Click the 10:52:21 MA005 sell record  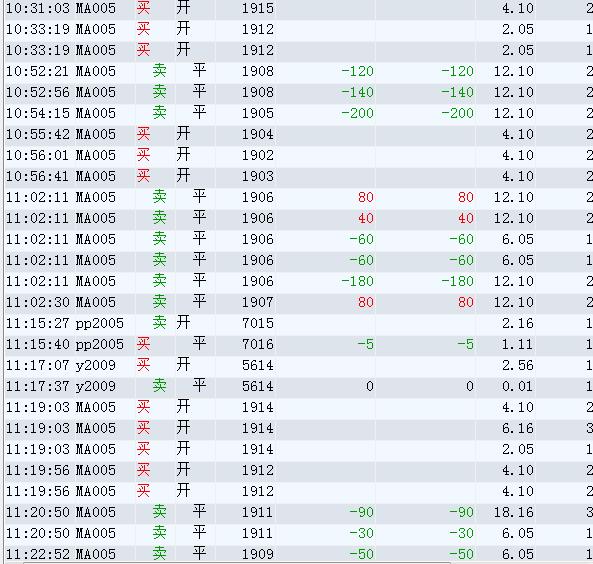pyautogui.click(x=299, y=71)
